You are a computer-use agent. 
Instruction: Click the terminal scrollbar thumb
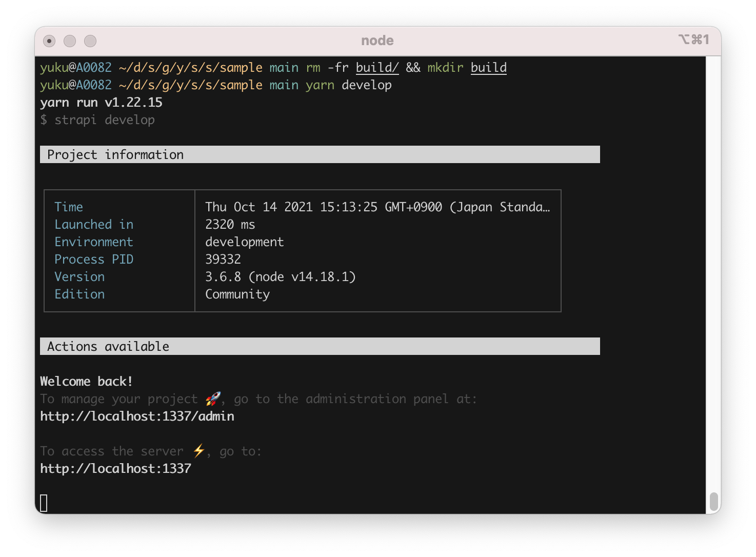tap(713, 501)
